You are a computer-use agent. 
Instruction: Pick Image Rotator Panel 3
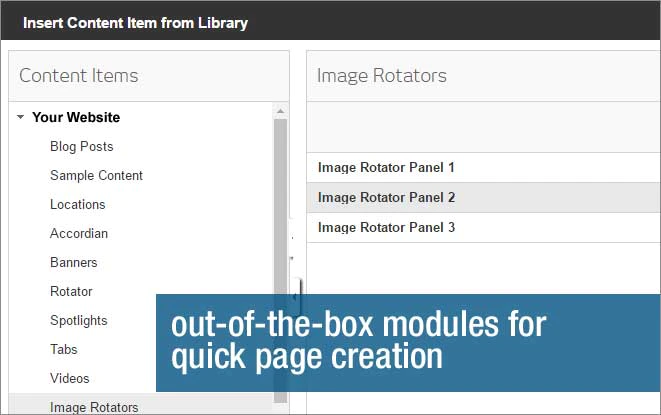(484, 227)
